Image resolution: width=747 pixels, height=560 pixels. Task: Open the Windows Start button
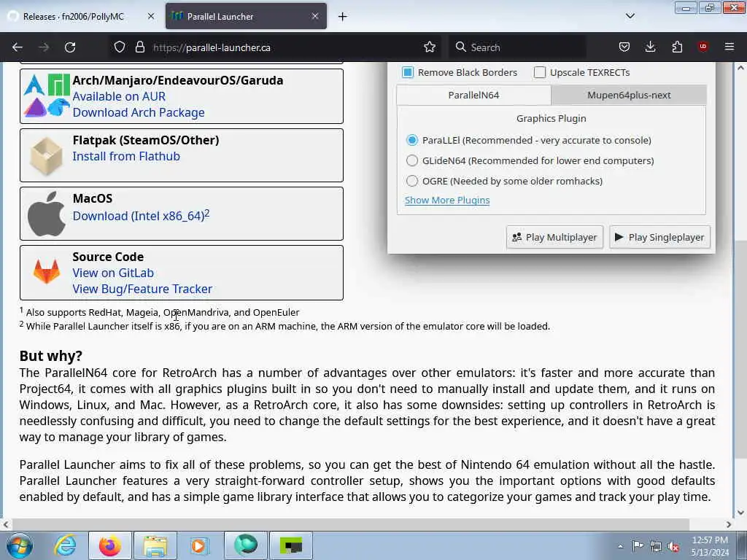pos(20,545)
